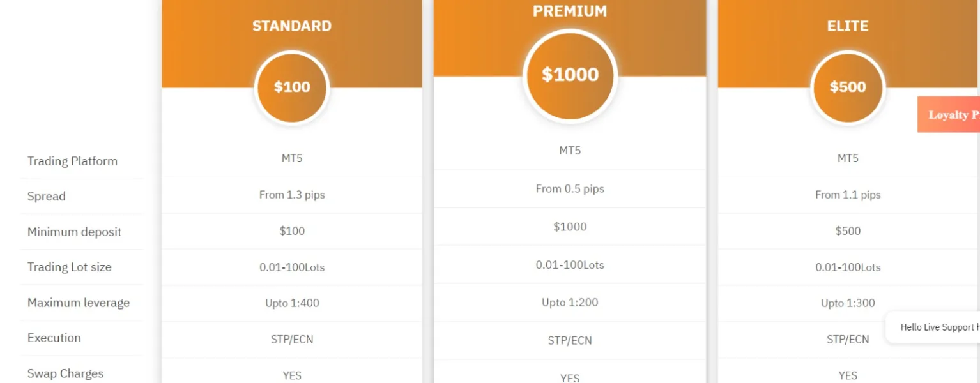Select the ELITE plan heading
The width and height of the screenshot is (980, 383).
(x=848, y=26)
